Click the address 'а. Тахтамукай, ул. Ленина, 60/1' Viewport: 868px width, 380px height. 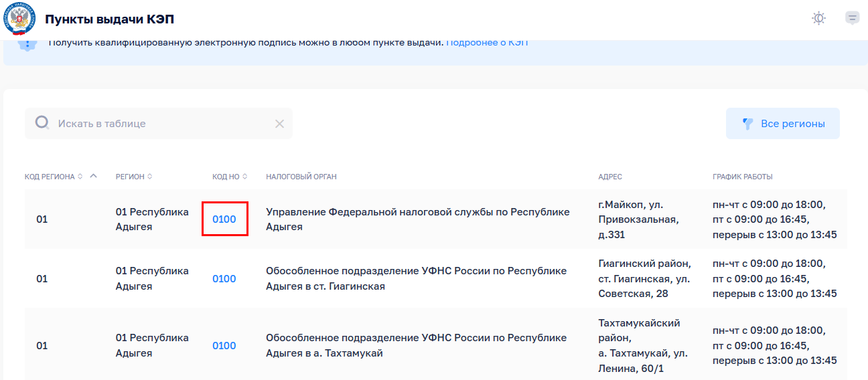pyautogui.click(x=642, y=345)
